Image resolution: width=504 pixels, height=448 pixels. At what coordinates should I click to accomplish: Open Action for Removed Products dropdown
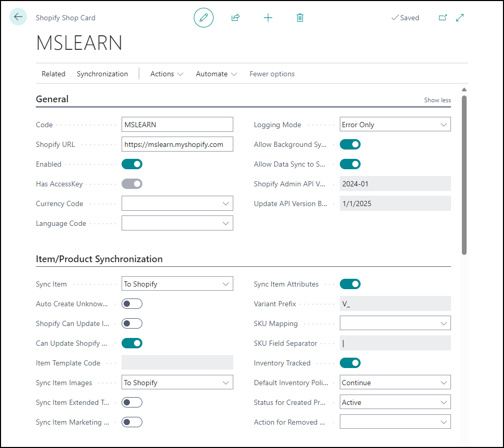pyautogui.click(x=395, y=422)
